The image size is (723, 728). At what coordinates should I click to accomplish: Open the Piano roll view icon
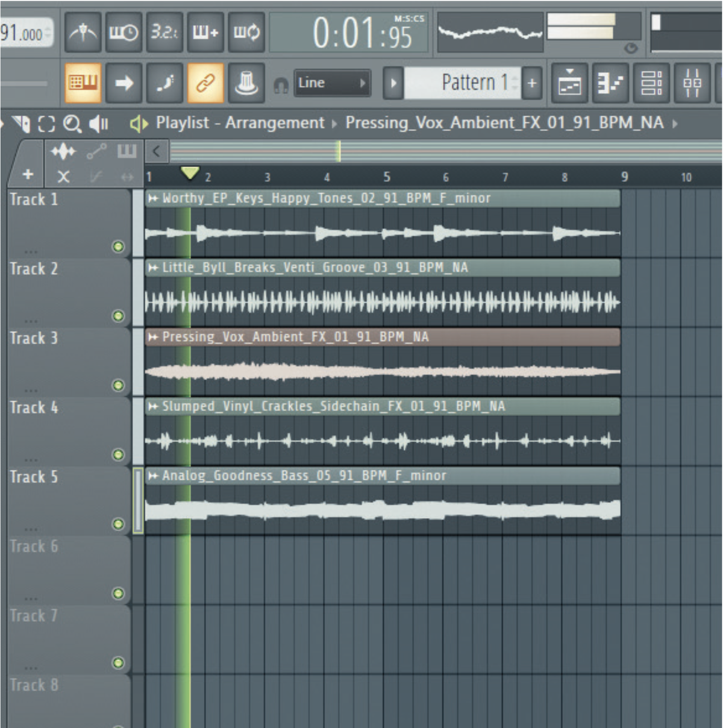(x=610, y=83)
